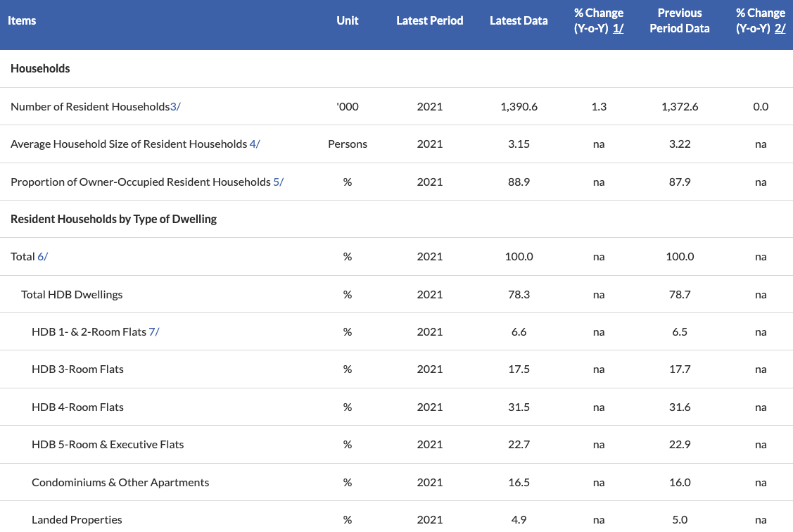Click the '000 unit cell
This screenshot has height=532, width=793.
tap(348, 107)
